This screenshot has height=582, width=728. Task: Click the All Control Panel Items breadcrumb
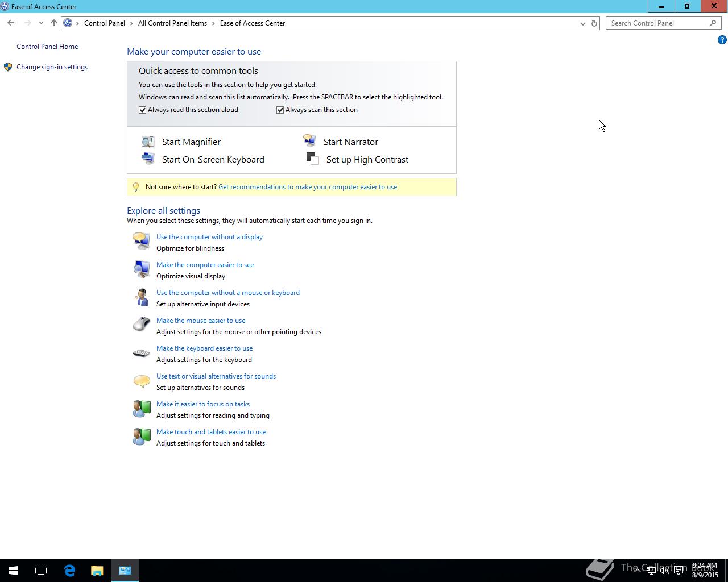pyautogui.click(x=172, y=23)
